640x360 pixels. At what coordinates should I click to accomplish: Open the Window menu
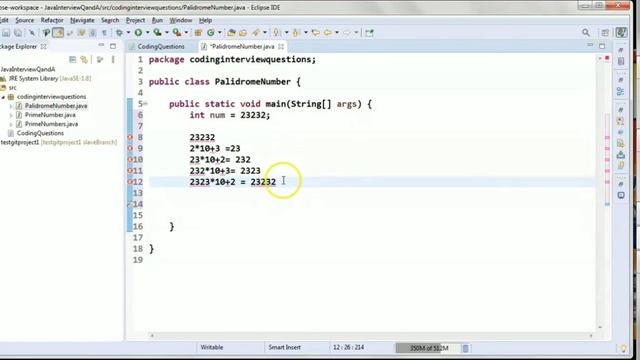pyautogui.click(x=181, y=20)
